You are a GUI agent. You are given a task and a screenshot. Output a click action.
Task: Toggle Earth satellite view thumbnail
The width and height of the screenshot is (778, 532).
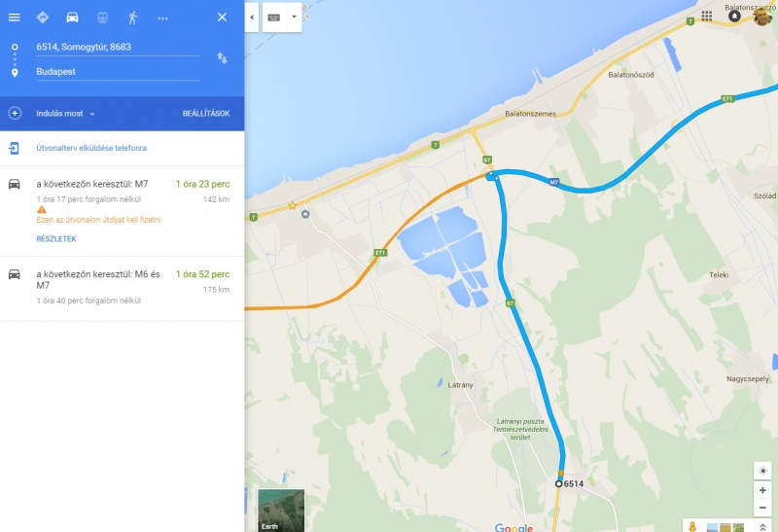[281, 511]
